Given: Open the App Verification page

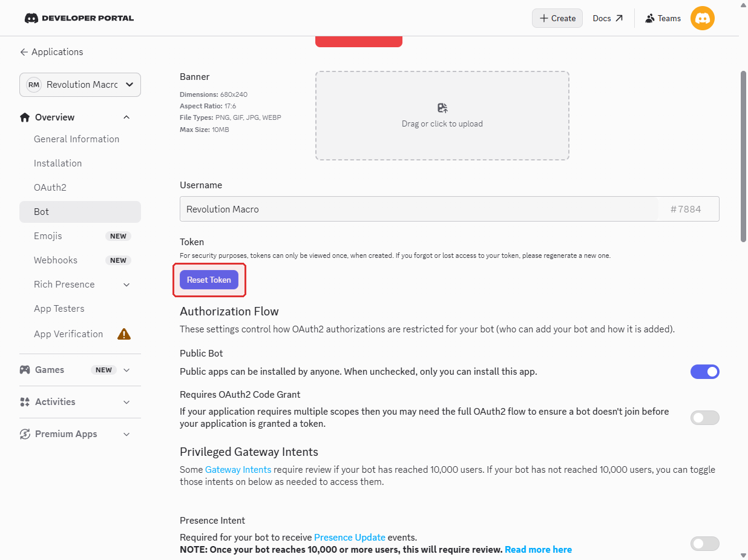Looking at the screenshot, I should [68, 334].
